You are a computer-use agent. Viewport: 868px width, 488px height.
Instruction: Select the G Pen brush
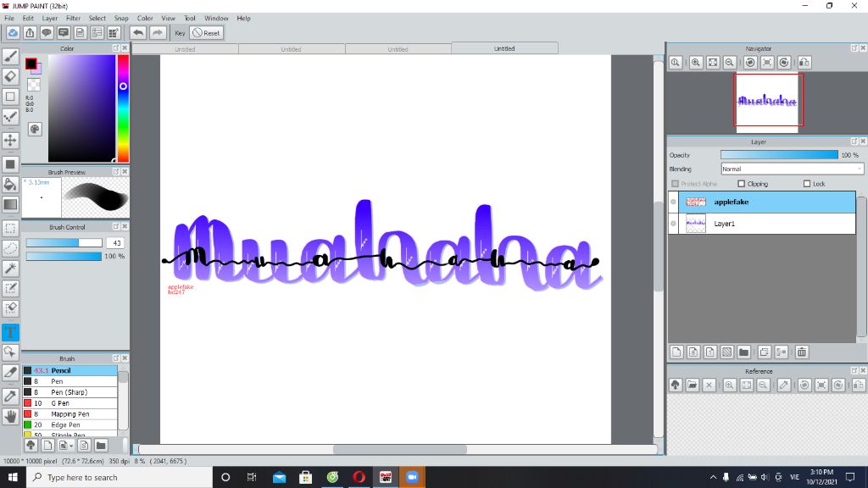pos(70,403)
